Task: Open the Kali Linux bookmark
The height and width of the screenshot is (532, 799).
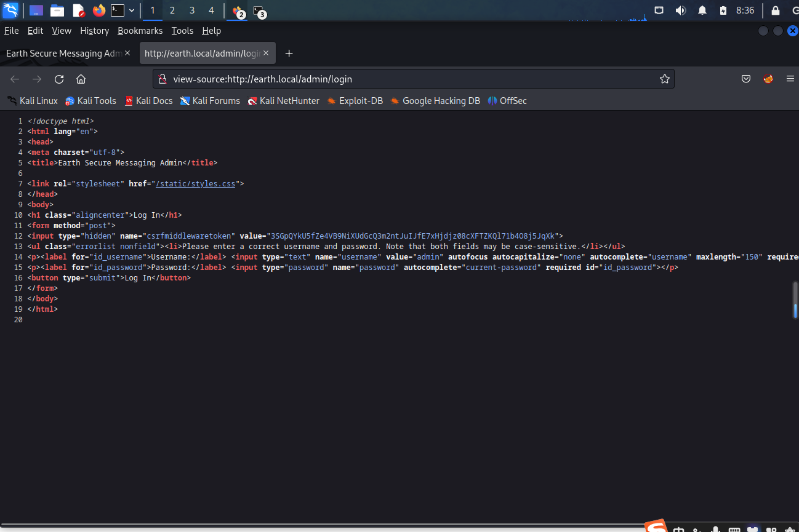Action: (33, 101)
